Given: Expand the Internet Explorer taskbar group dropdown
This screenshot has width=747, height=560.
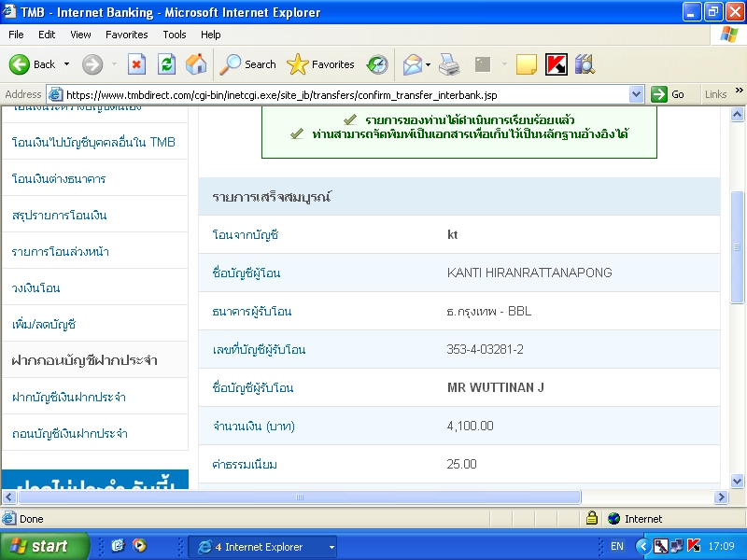Looking at the screenshot, I should point(331,547).
